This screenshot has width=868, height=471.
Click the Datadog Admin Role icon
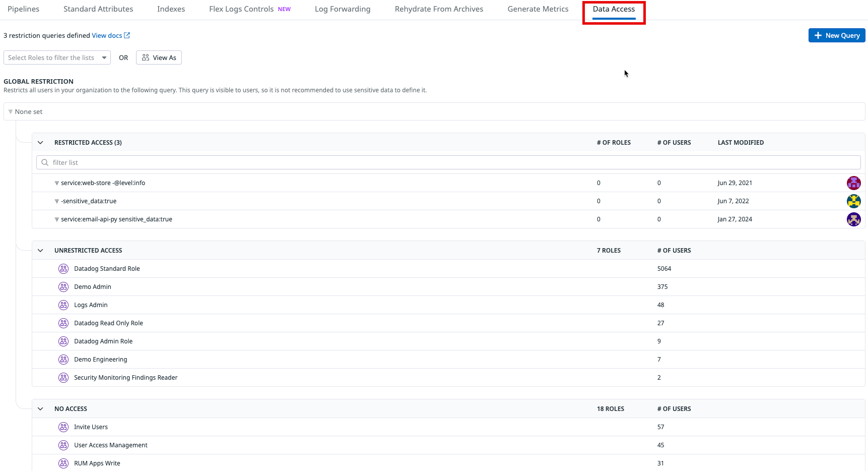[63, 341]
